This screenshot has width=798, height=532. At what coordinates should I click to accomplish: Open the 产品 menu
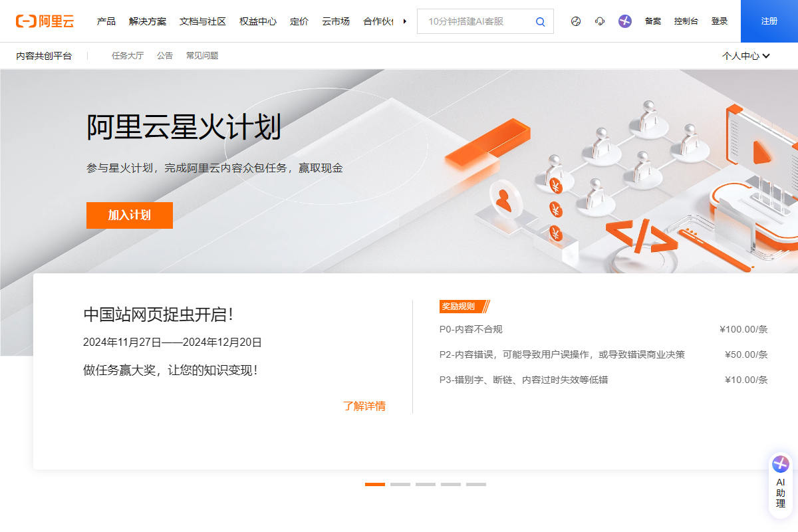[106, 21]
